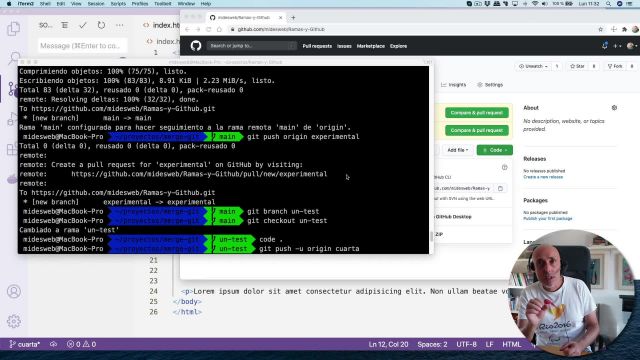
Task: Open the Shell menu in menu bar
Action: pyautogui.click(x=45, y=4)
